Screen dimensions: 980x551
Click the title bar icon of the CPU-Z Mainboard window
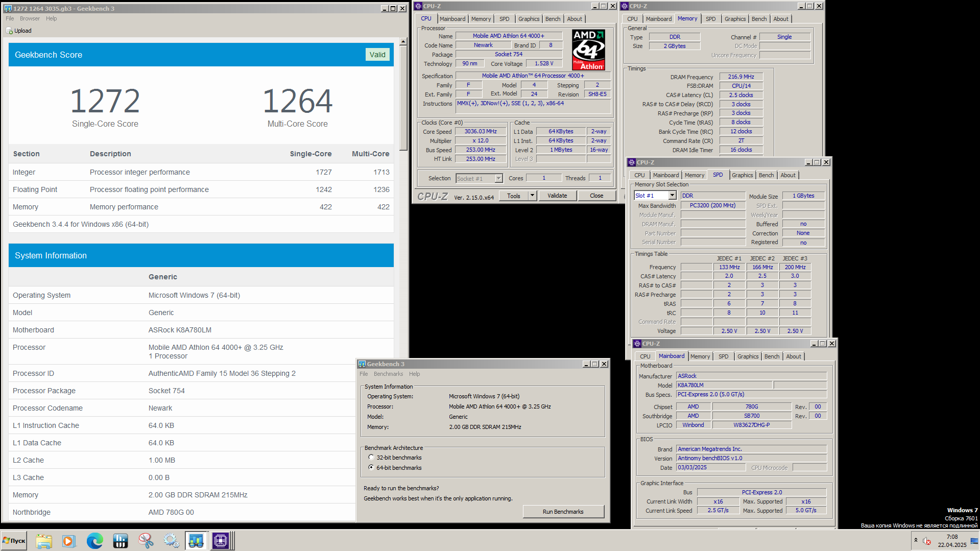click(637, 344)
